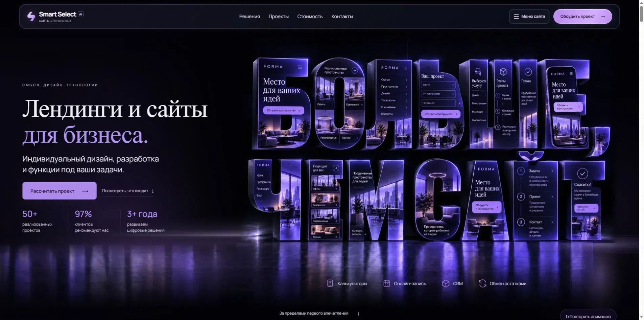Image resolution: width=644 pixels, height=320 pixels.
Task: Go to the Проекты section
Action: pos(279,17)
